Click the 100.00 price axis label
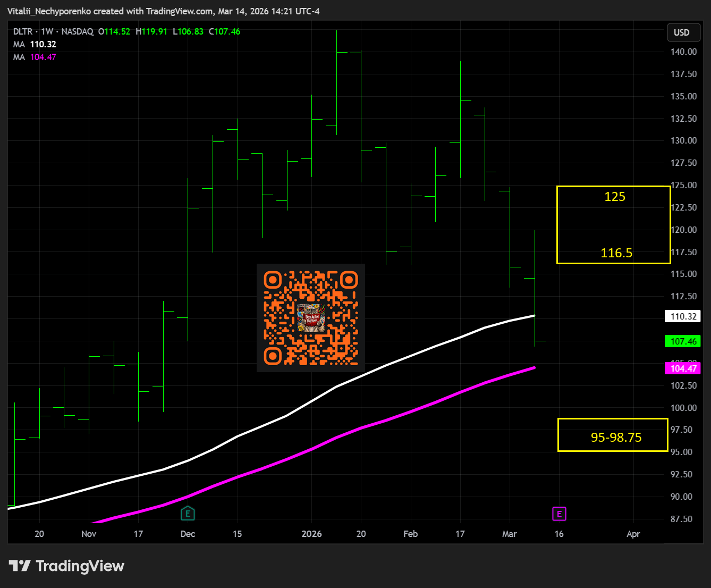This screenshot has width=711, height=588. tap(684, 408)
